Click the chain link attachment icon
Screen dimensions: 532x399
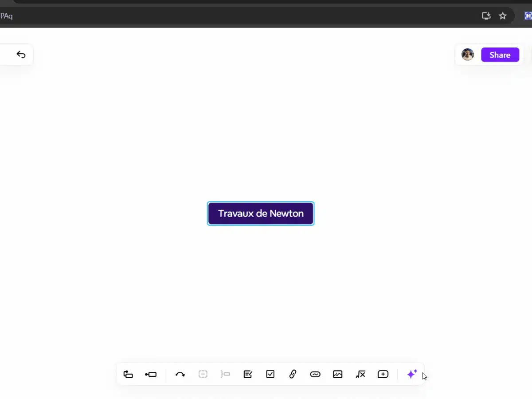(x=293, y=374)
